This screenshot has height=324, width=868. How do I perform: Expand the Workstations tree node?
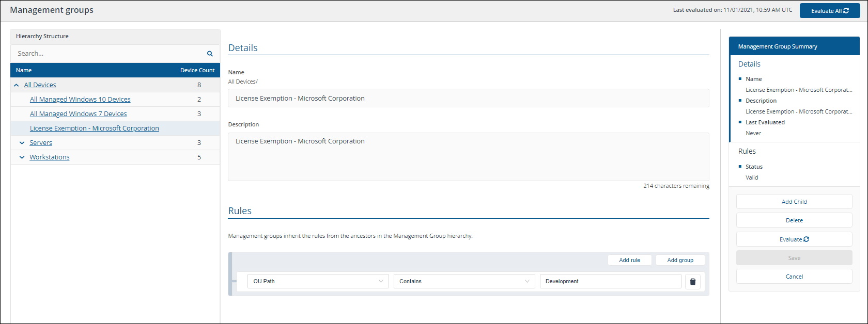click(22, 157)
